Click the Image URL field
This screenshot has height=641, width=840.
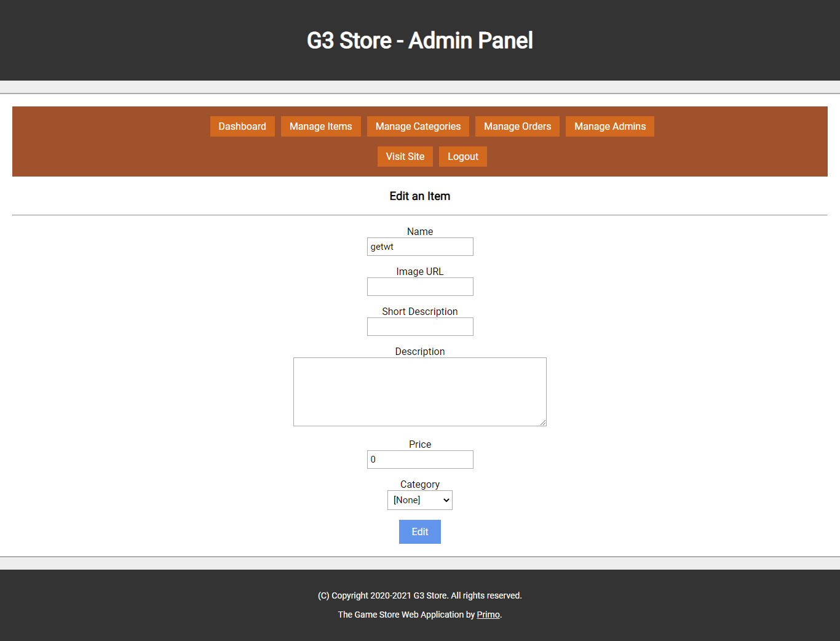pos(420,287)
